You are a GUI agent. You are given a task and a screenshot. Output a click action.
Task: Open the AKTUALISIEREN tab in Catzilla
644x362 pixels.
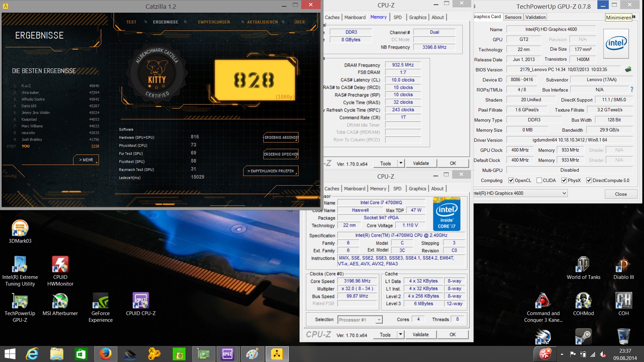click(262, 22)
